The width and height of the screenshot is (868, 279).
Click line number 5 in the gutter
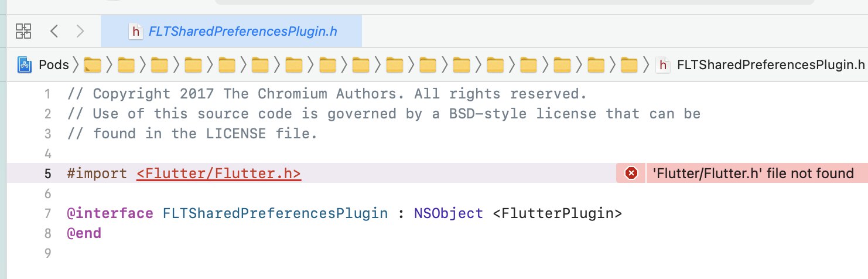[47, 173]
